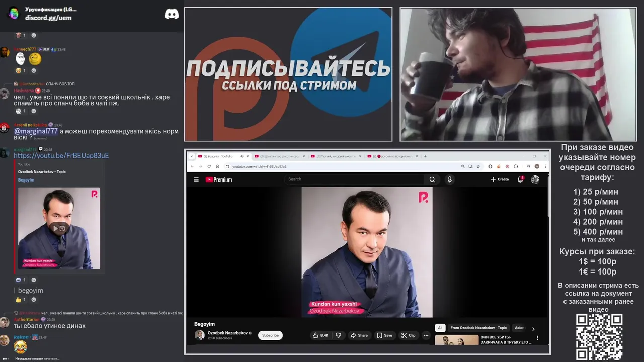The height and width of the screenshot is (362, 644).
Task: Open the Create menu on YouTube
Action: tap(500, 179)
